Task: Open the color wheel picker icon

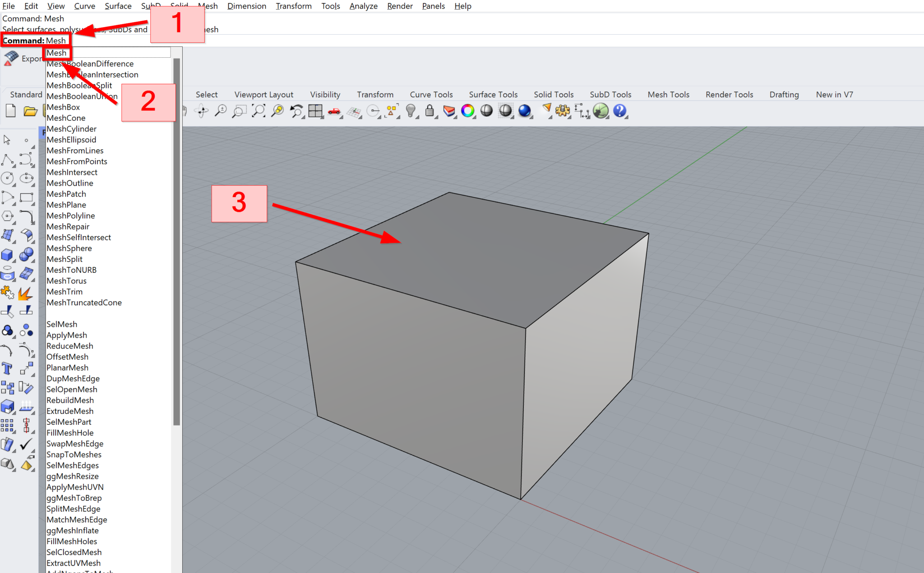Action: pos(468,111)
